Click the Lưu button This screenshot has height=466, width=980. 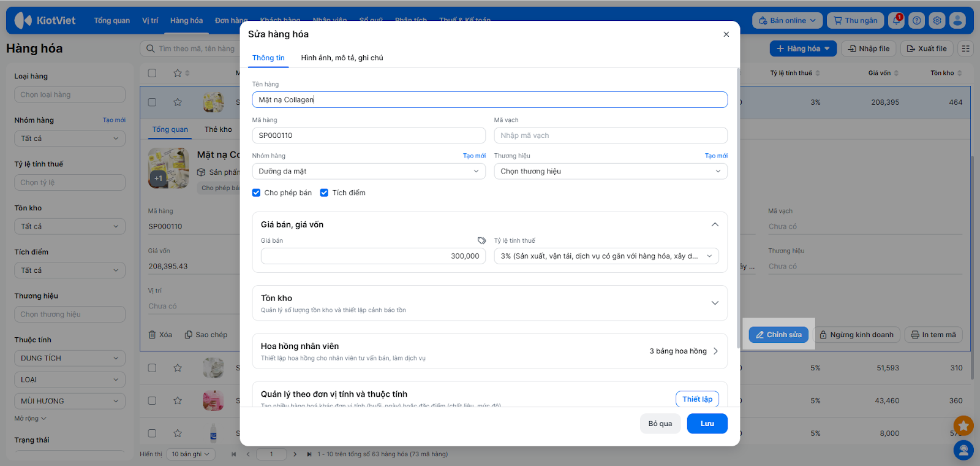coord(707,424)
